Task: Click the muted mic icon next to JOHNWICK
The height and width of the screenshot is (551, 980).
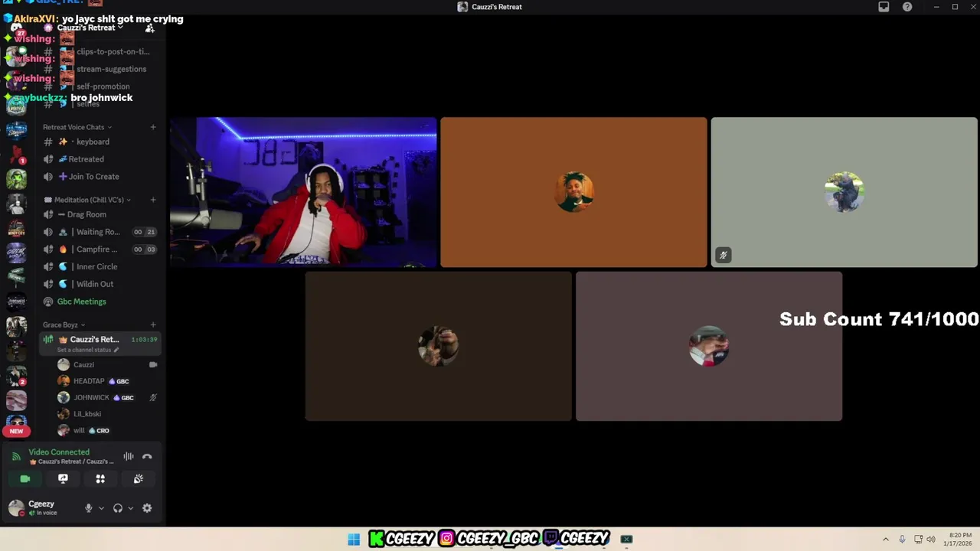Action: 153,398
